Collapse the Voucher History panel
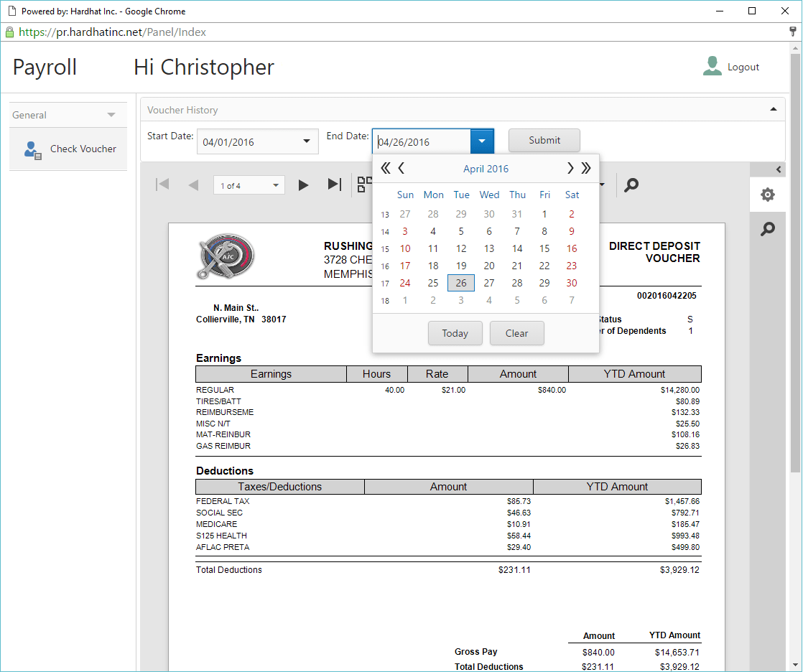The height and width of the screenshot is (672, 803). [774, 110]
